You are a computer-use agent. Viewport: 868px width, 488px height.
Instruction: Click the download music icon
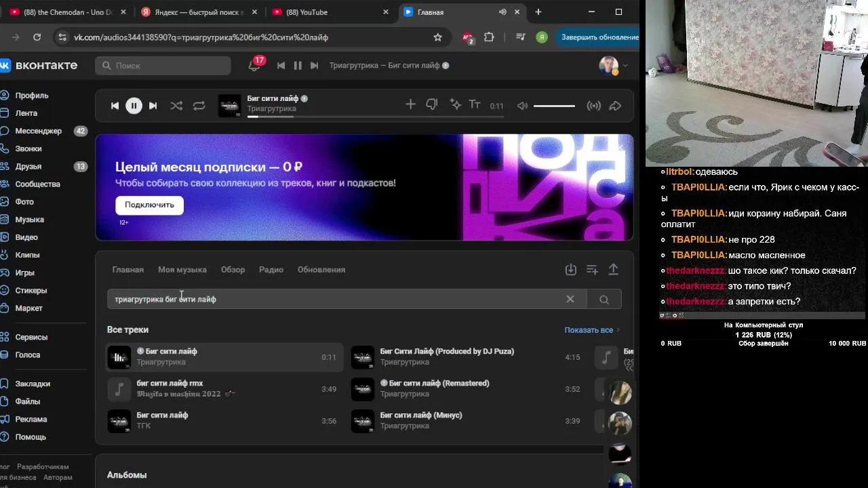[x=571, y=270]
